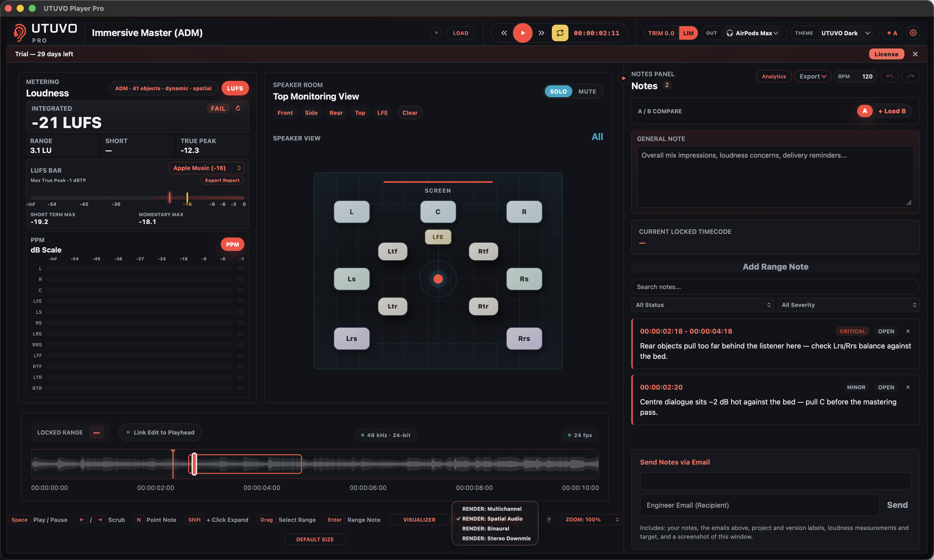The image size is (934, 560).
Task: Enable SOLO mode in Speaker Room
Action: [x=558, y=91]
